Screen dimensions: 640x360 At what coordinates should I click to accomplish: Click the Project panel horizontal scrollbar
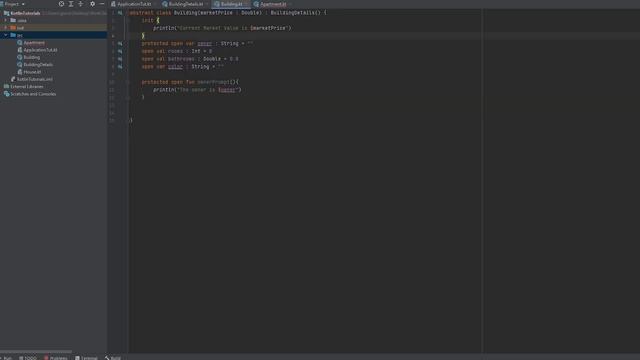point(36,351)
